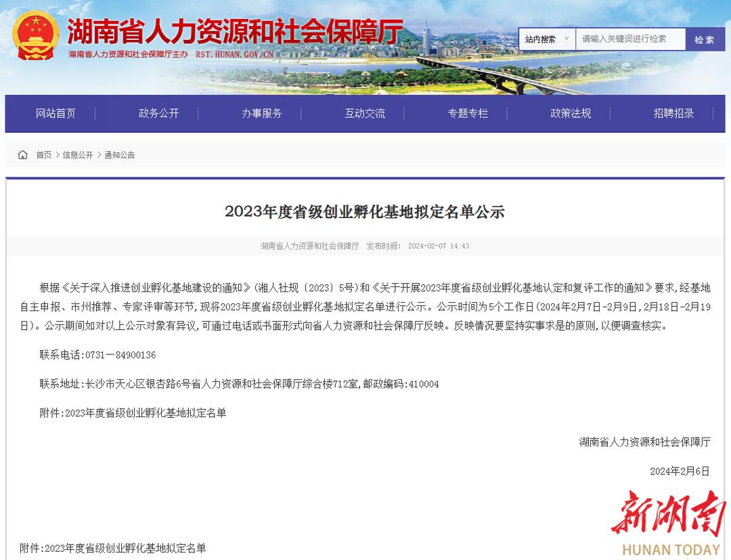731x560 pixels.
Task: Click the 联系地址 line with postcode 410004
Action: click(x=239, y=384)
